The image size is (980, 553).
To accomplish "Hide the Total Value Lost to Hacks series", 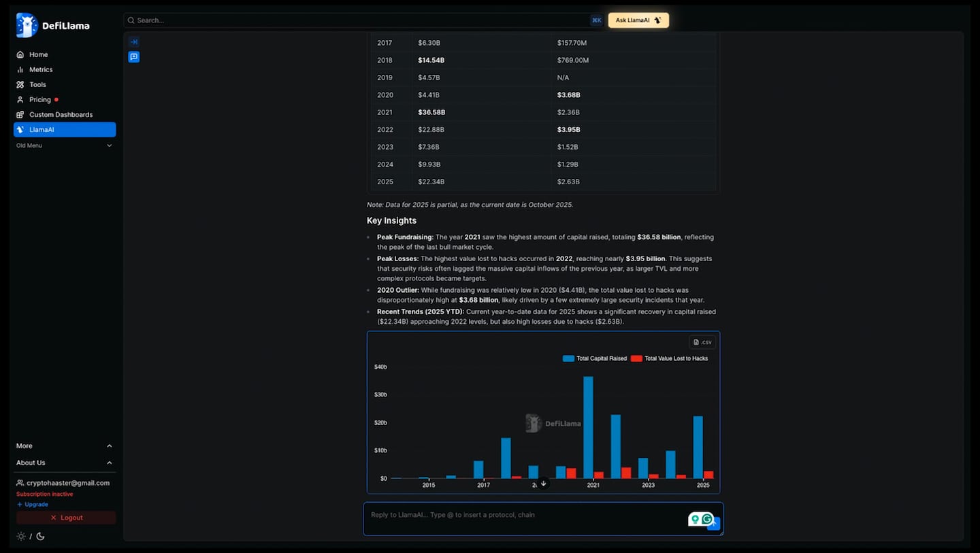I will (x=675, y=358).
